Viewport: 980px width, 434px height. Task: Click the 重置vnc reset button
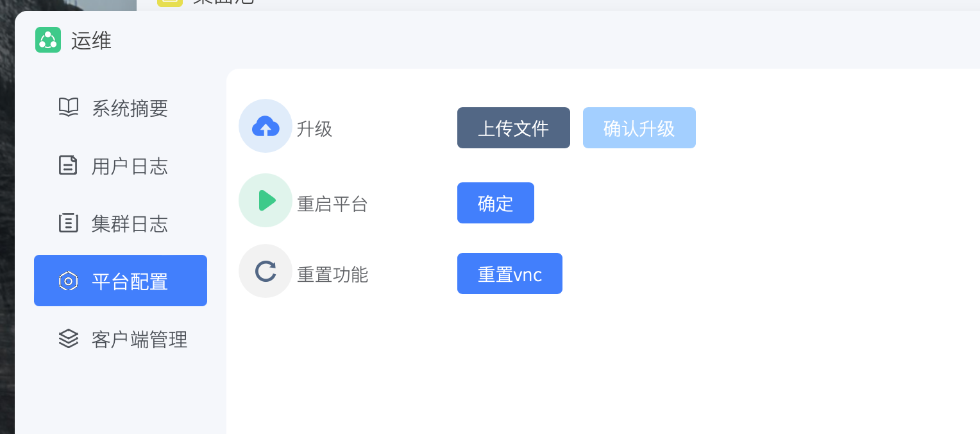[x=509, y=273]
